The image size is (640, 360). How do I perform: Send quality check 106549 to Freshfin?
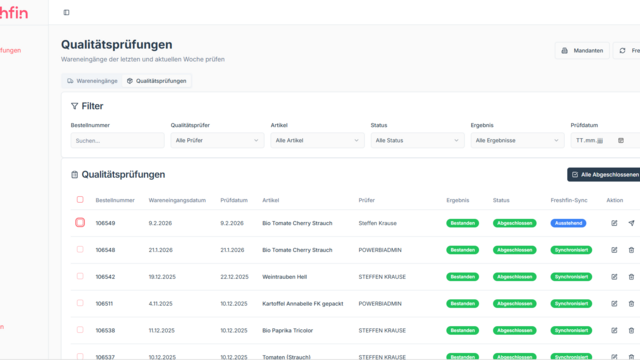631,223
